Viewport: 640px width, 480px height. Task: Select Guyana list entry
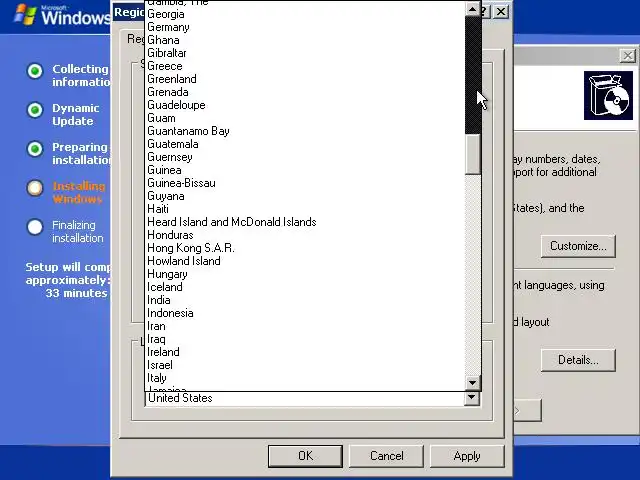pyautogui.click(x=305, y=196)
